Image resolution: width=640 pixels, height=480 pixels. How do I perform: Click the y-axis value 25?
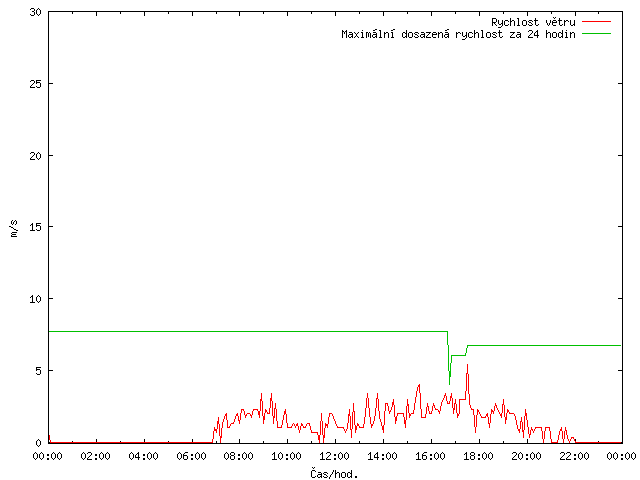point(36,84)
